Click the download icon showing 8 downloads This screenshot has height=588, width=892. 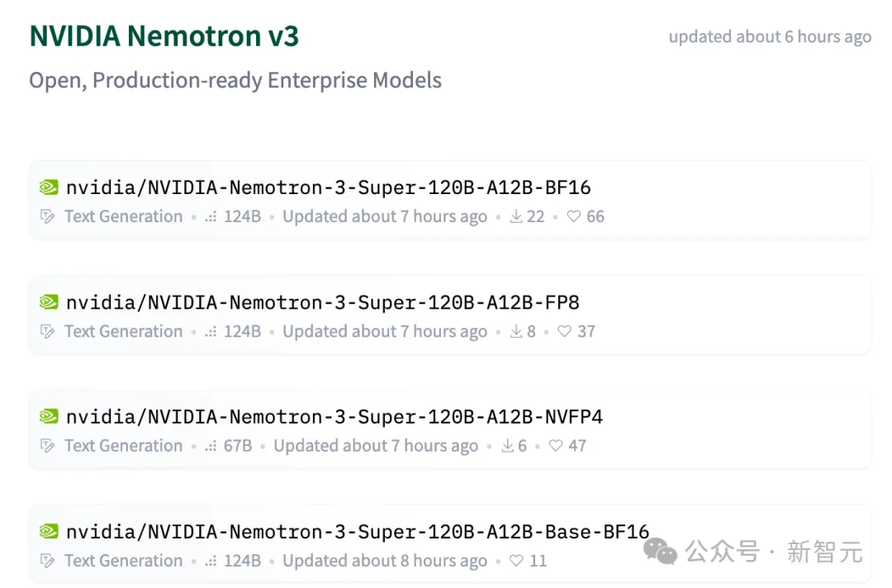[516, 331]
